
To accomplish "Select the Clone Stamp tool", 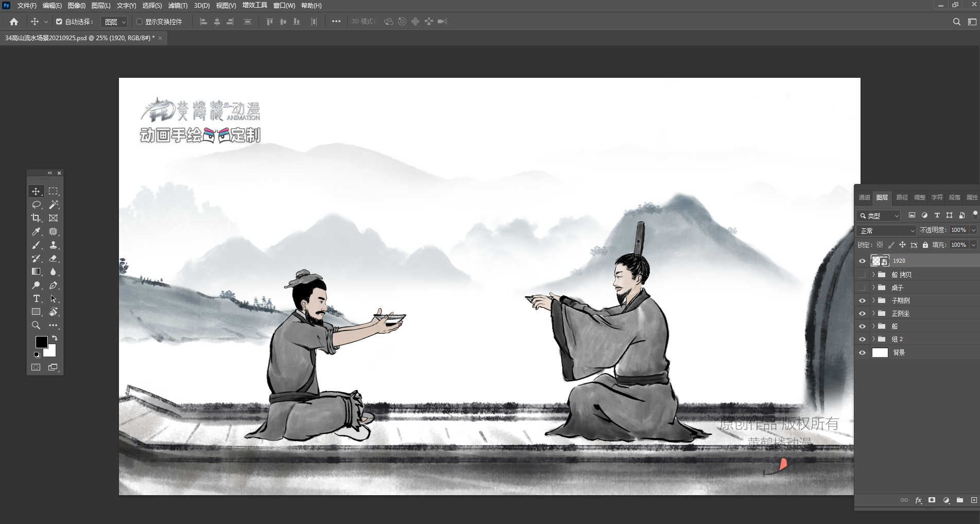I will point(53,245).
